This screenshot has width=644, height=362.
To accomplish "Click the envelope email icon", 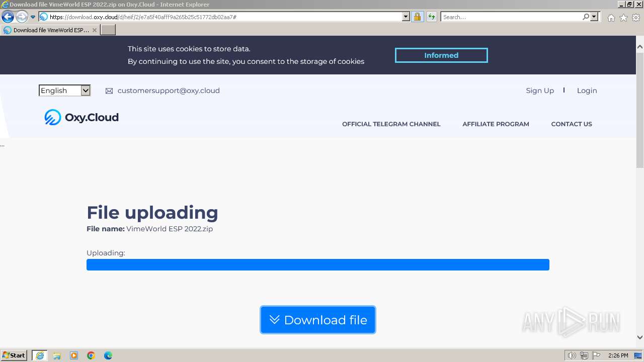I will (x=109, y=91).
